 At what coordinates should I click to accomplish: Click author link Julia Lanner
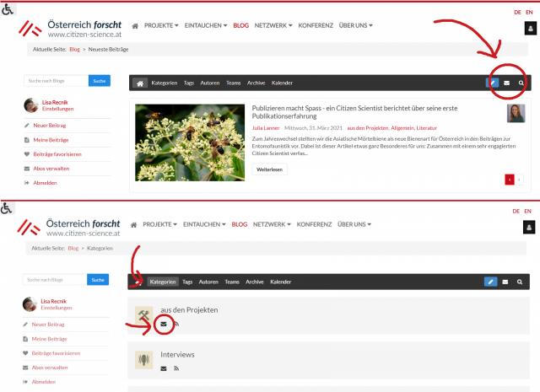(x=266, y=128)
